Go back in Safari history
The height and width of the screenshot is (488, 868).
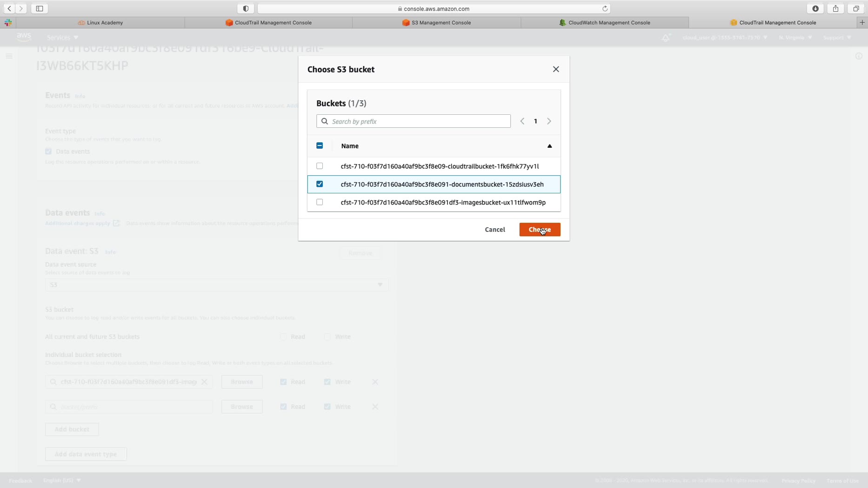9,8
